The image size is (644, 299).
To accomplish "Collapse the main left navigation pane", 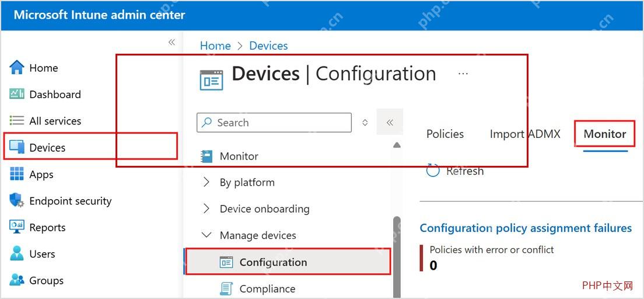I will point(171,43).
